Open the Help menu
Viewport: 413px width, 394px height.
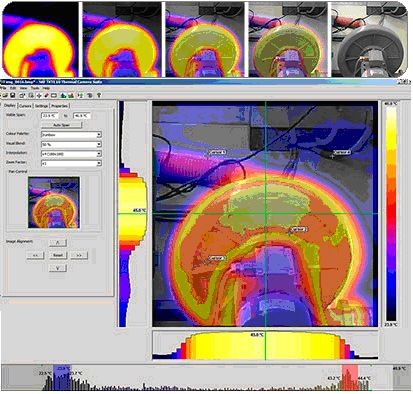tap(46, 88)
